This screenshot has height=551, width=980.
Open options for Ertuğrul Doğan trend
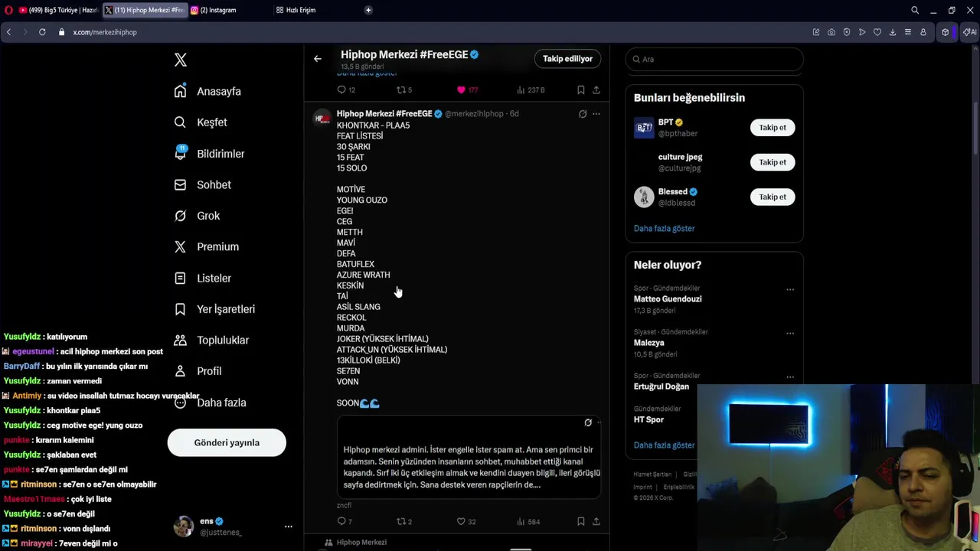coord(790,377)
